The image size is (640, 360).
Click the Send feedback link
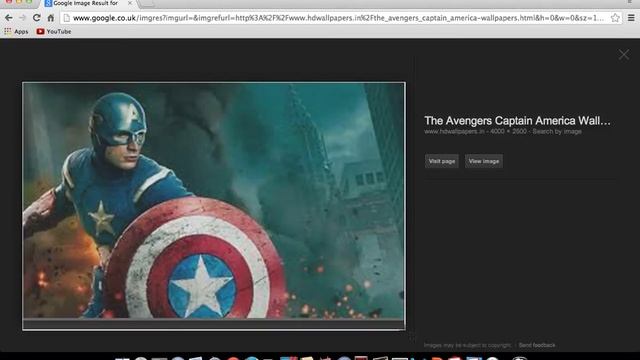[x=537, y=345]
